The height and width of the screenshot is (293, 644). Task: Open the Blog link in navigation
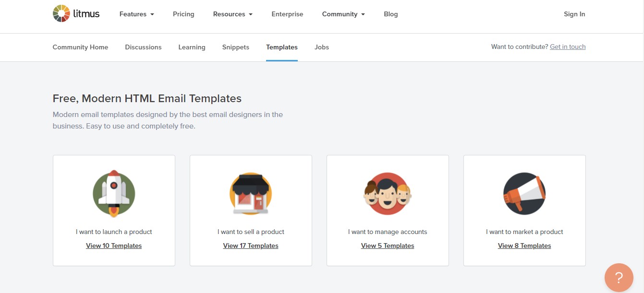391,14
